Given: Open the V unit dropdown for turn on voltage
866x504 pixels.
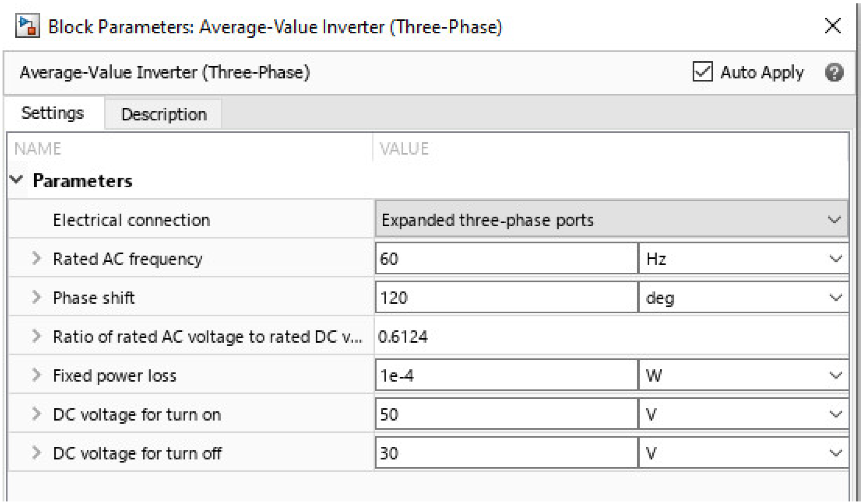Looking at the screenshot, I should (x=743, y=414).
